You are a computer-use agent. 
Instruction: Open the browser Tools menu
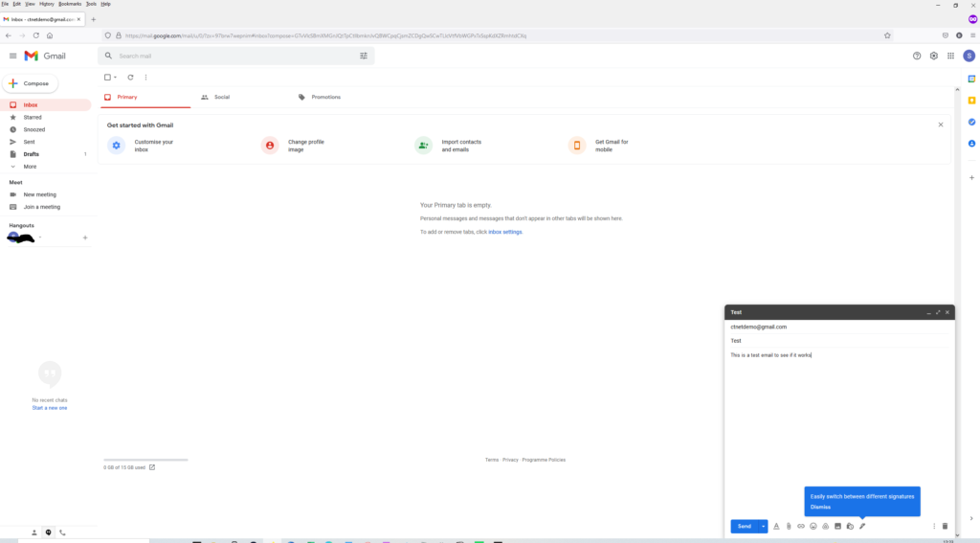point(91,4)
